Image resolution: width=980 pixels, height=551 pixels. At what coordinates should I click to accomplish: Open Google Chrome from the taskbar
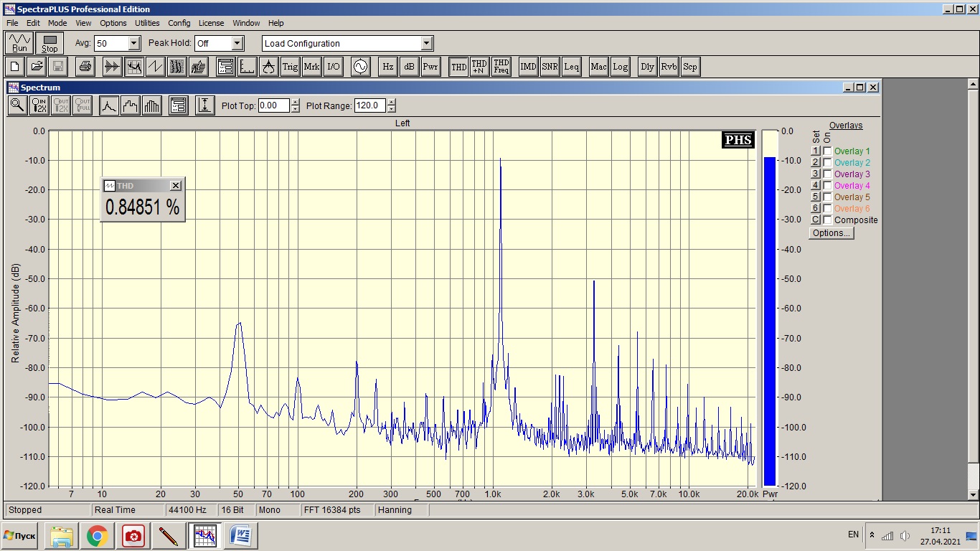click(x=98, y=536)
